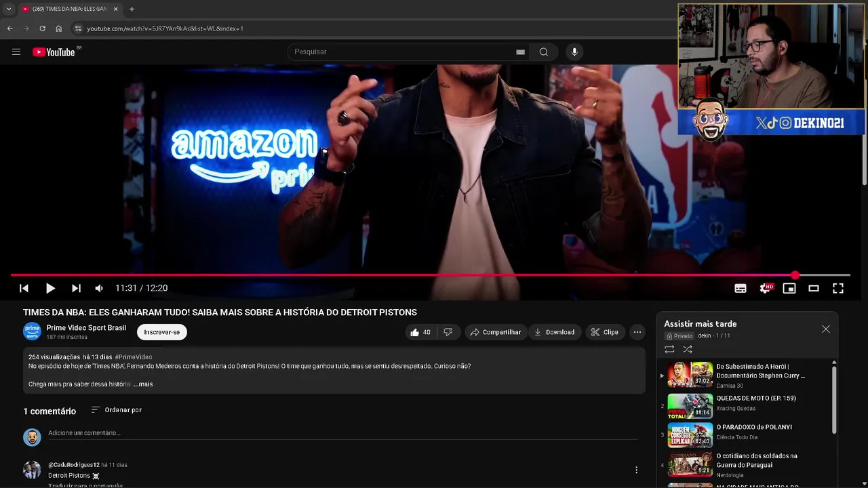
Task: Switch to theater mode
Action: tap(814, 288)
